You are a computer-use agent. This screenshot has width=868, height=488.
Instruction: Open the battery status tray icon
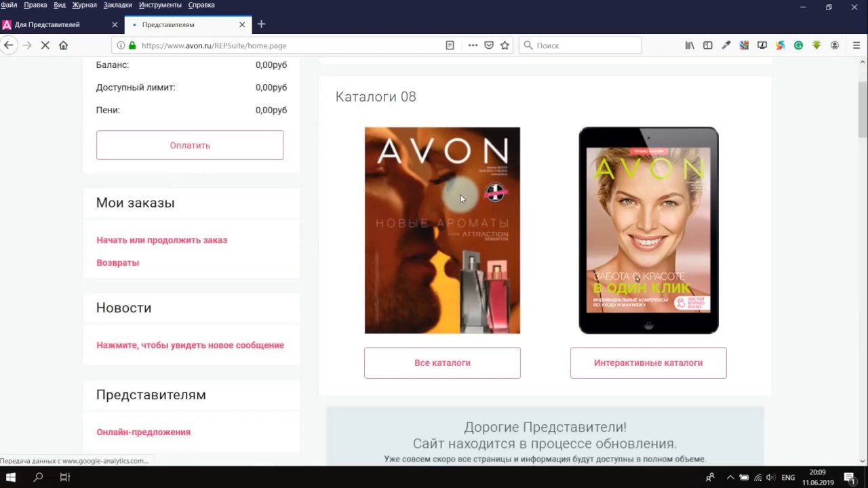coord(744,477)
